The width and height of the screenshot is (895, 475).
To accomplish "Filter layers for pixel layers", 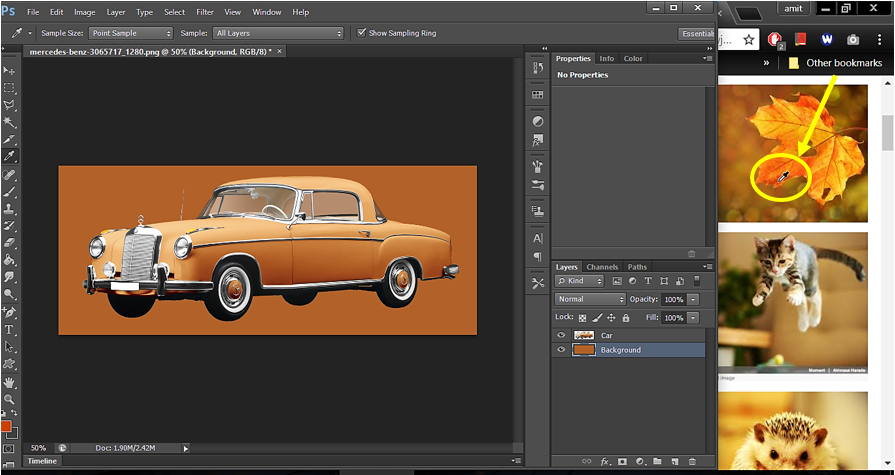I will tap(616, 281).
